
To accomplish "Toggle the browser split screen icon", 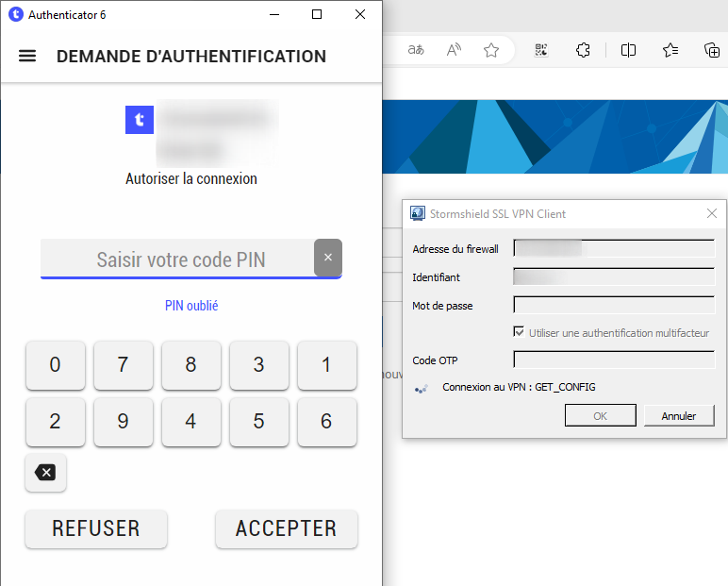I will point(628,50).
